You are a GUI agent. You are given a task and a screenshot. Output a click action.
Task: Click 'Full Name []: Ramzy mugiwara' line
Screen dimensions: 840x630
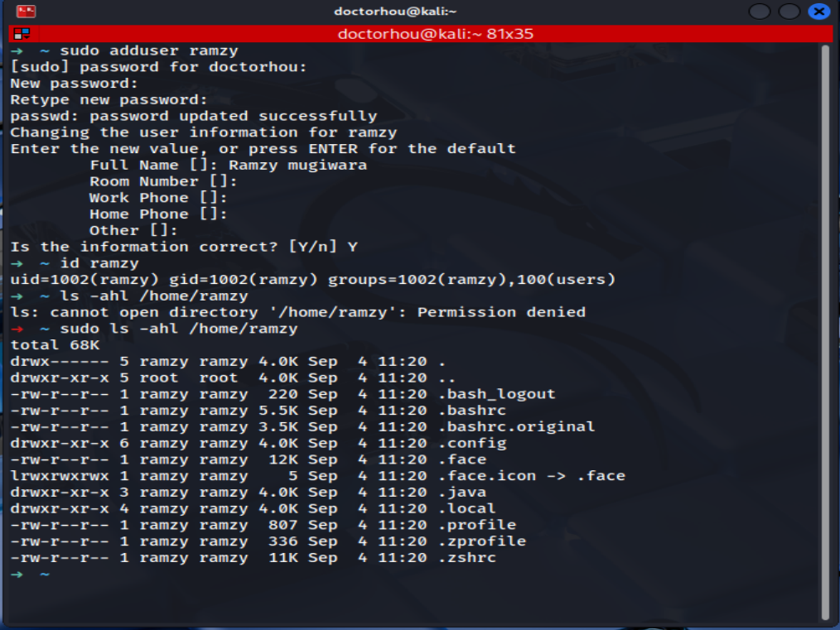(x=229, y=165)
